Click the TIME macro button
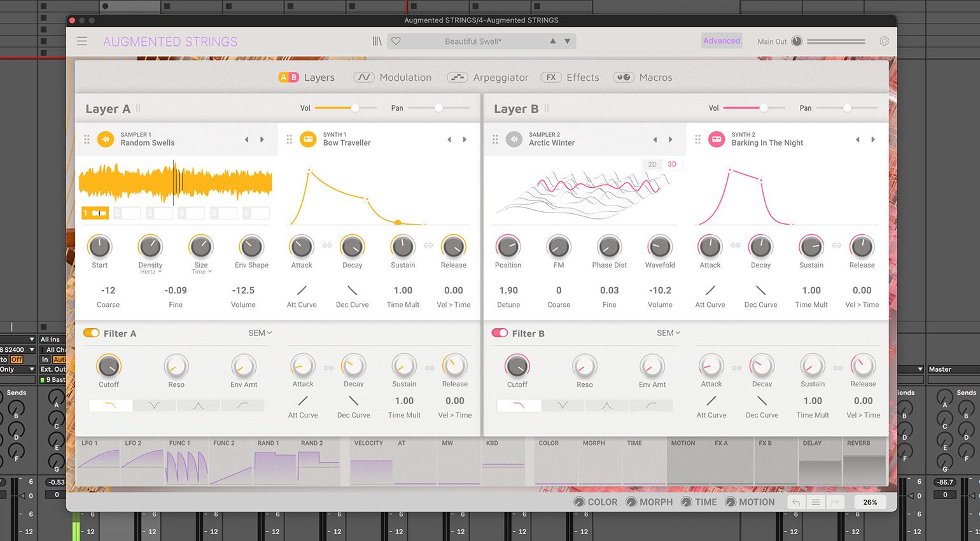Viewport: 980px width, 541px height. pyautogui.click(x=699, y=502)
